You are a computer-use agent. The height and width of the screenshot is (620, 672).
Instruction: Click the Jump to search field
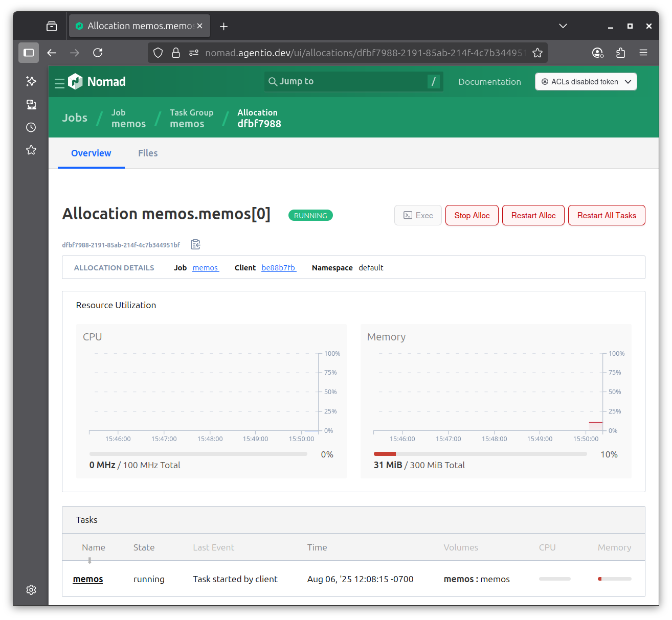[x=353, y=81]
